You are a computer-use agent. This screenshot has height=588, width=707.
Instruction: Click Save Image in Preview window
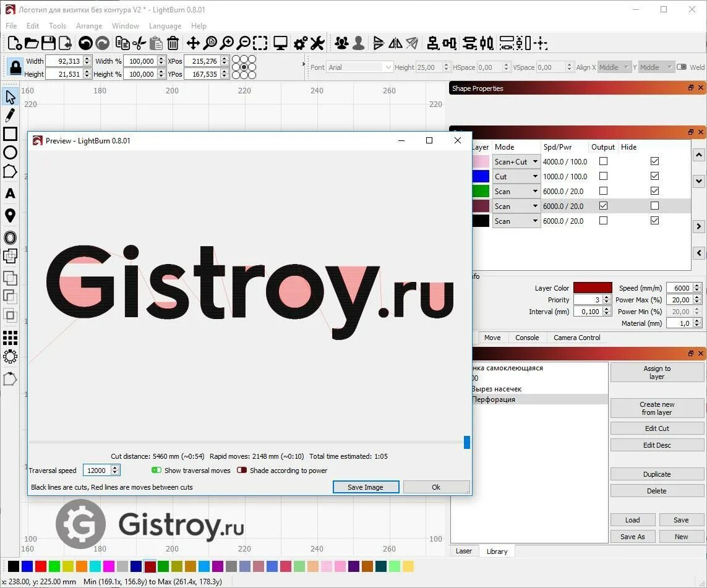(x=366, y=487)
